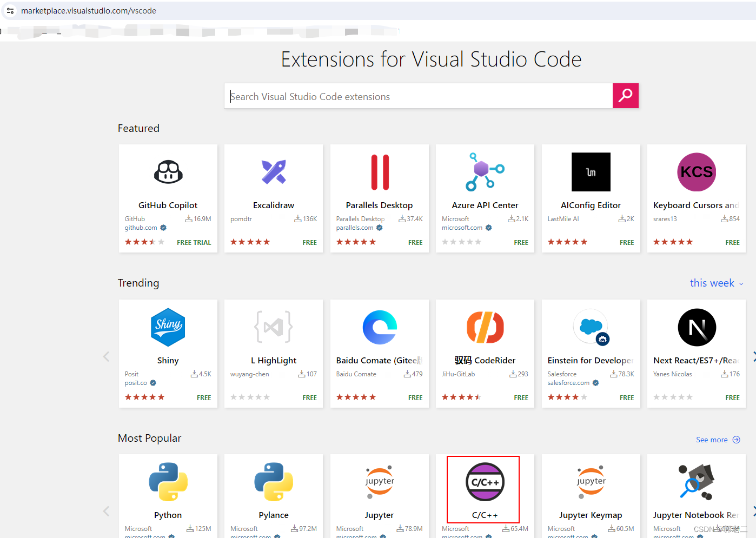756x538 pixels.
Task: Click the Azure API Center title
Action: 485,205
